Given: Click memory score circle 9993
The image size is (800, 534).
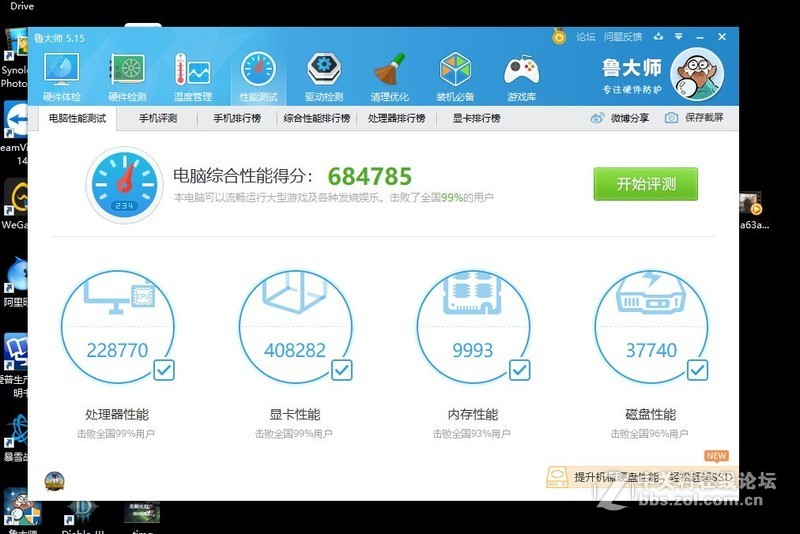Looking at the screenshot, I should click(x=473, y=327).
